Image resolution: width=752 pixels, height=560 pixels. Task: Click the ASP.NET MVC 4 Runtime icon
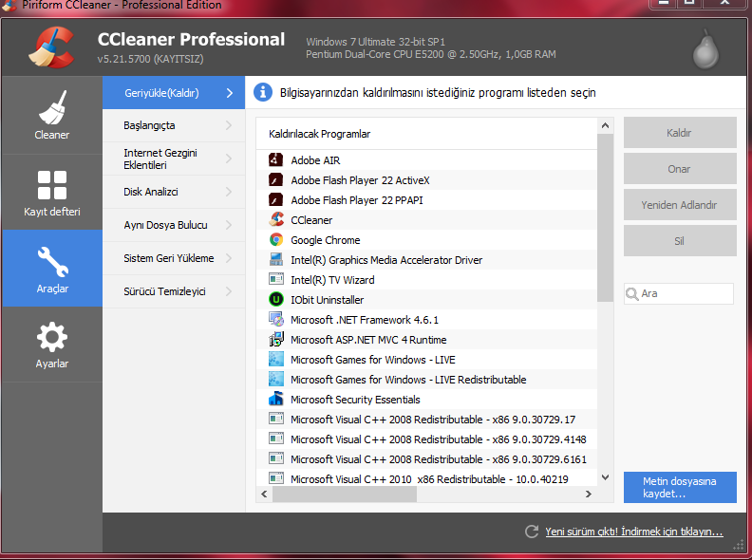tap(275, 339)
